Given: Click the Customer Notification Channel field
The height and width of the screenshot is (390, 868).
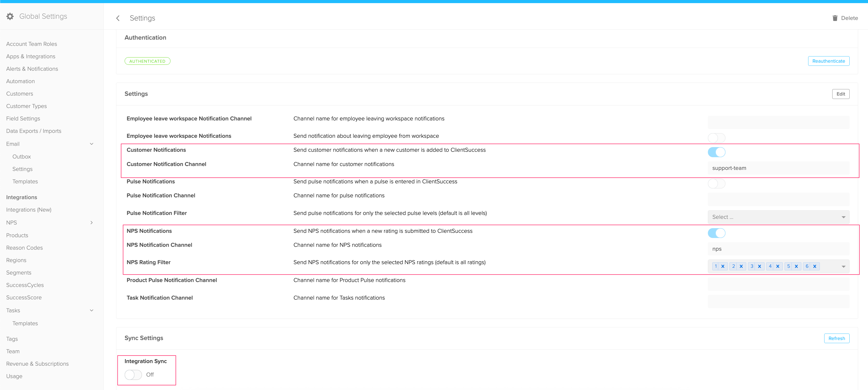Looking at the screenshot, I should [778, 168].
